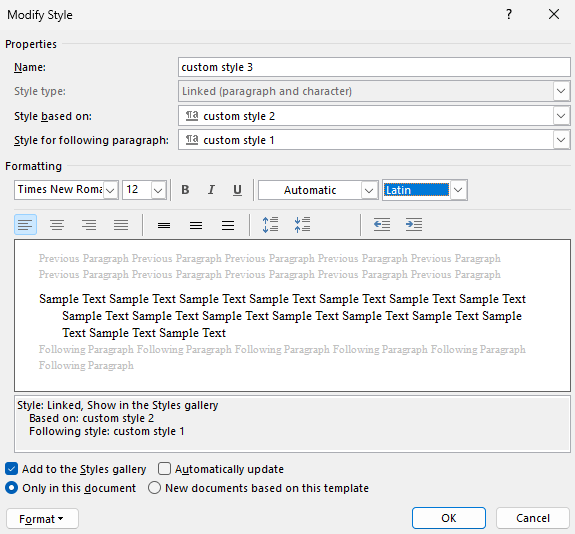This screenshot has height=534, width=575.
Task: Click the font size 12 field
Action: click(x=137, y=190)
